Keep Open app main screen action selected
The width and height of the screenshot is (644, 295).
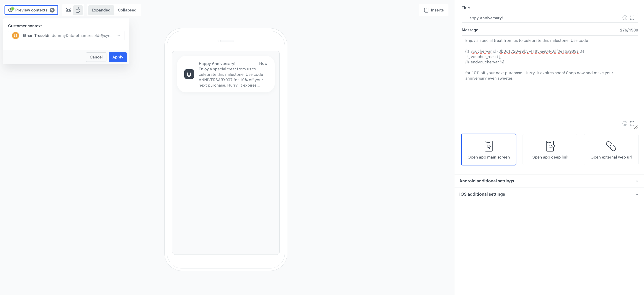point(489,149)
